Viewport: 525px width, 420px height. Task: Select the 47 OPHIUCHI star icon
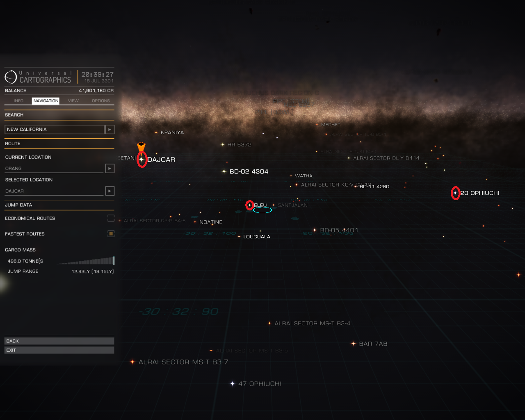(x=233, y=383)
